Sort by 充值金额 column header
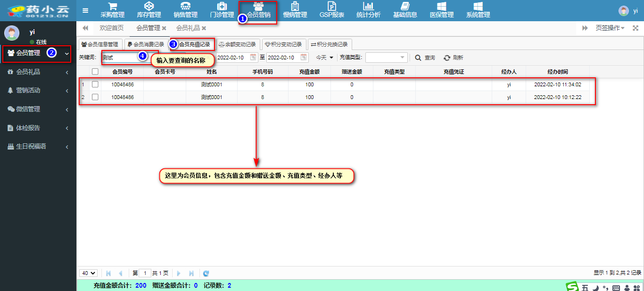 (x=309, y=72)
